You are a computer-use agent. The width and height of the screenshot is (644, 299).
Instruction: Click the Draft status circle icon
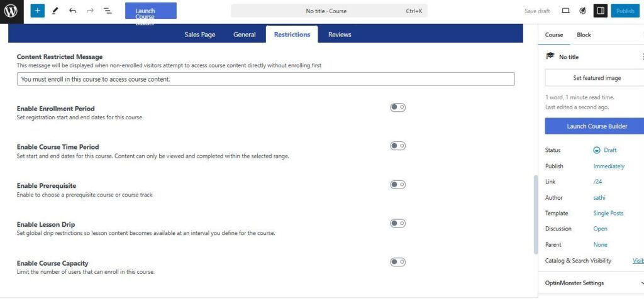coord(597,150)
